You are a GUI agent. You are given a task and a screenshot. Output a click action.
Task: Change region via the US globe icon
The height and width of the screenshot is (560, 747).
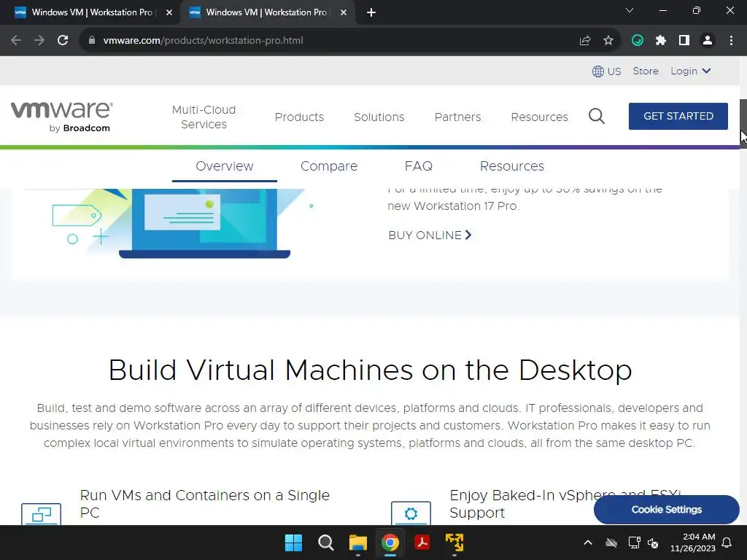coord(606,71)
